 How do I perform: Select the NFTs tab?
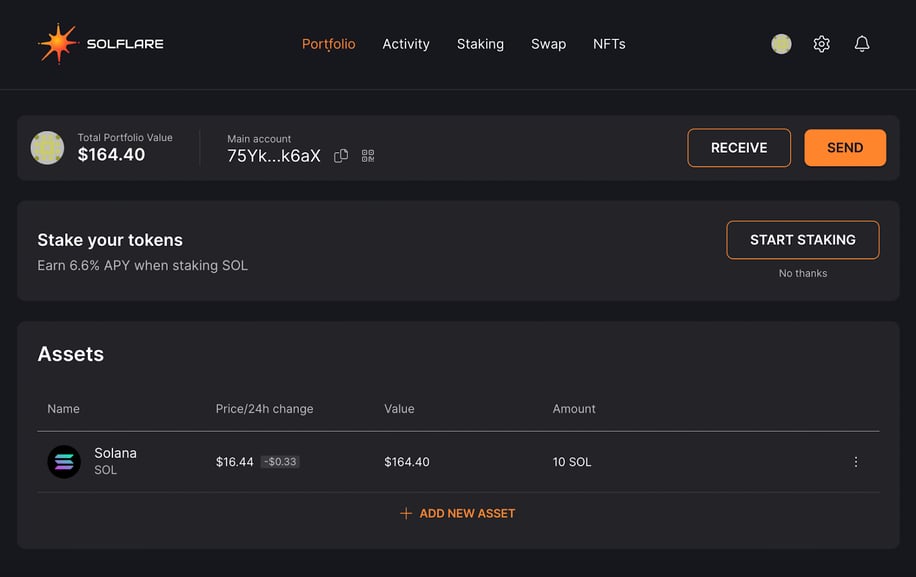[x=609, y=44]
